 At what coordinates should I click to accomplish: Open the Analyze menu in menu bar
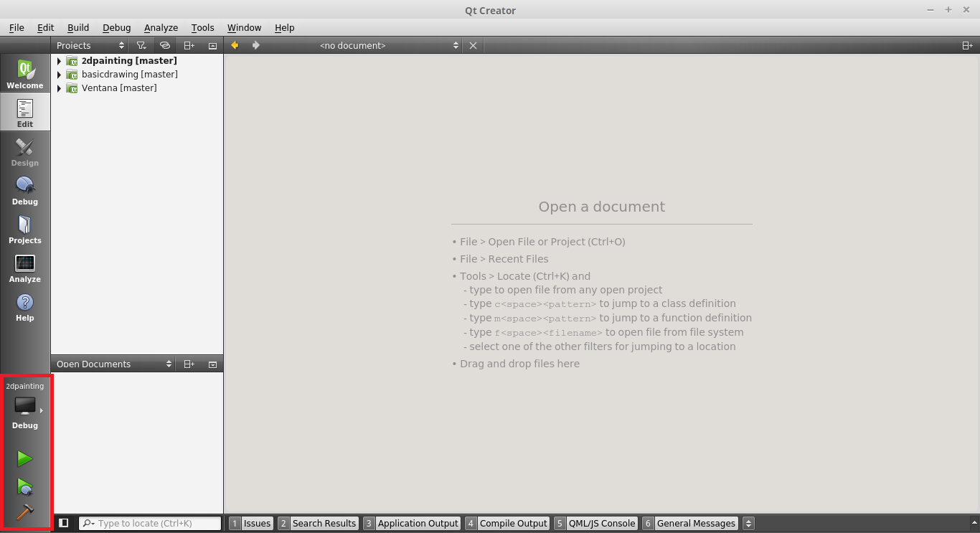[x=161, y=27]
